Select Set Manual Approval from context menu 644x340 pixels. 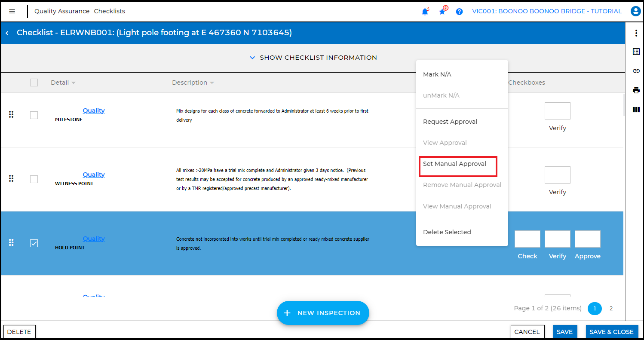(x=454, y=164)
